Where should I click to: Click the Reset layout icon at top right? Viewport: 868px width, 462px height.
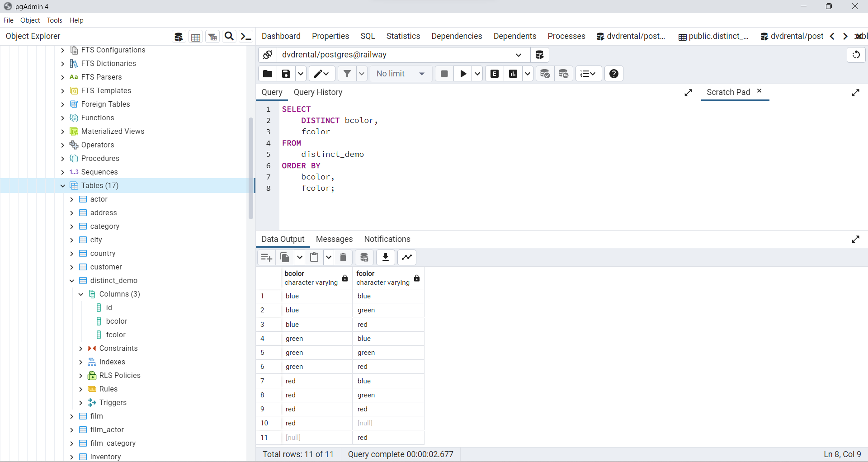(x=856, y=55)
